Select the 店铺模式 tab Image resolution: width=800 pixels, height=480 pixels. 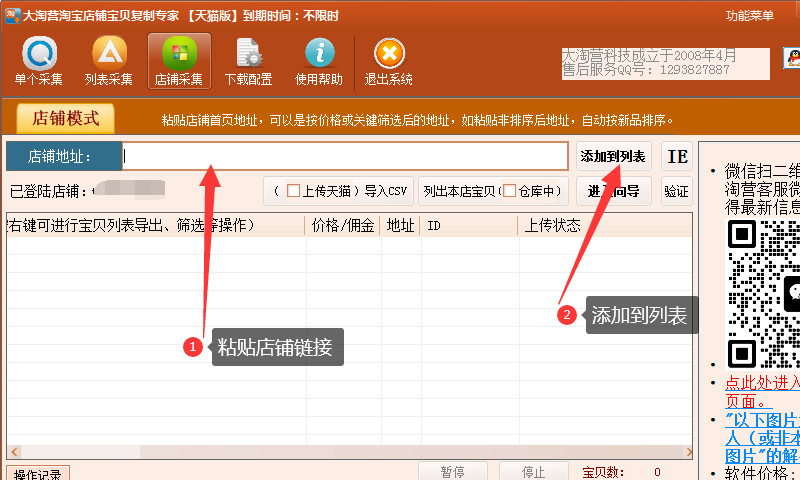tap(66, 118)
